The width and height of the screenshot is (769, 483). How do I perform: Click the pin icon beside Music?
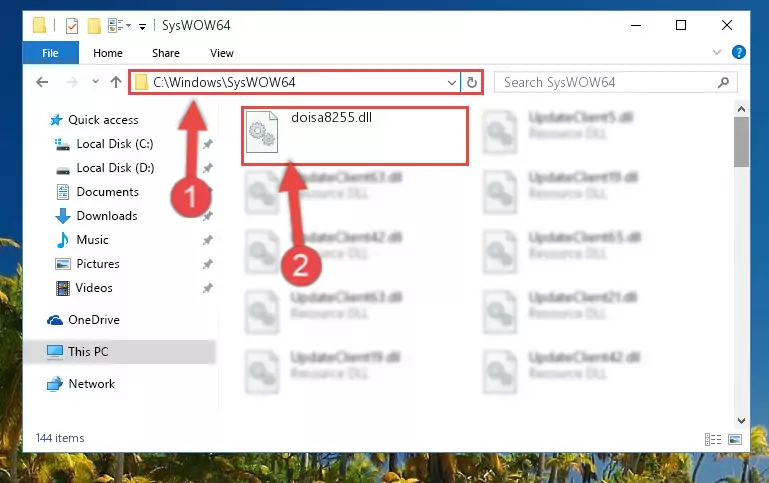[x=208, y=240]
